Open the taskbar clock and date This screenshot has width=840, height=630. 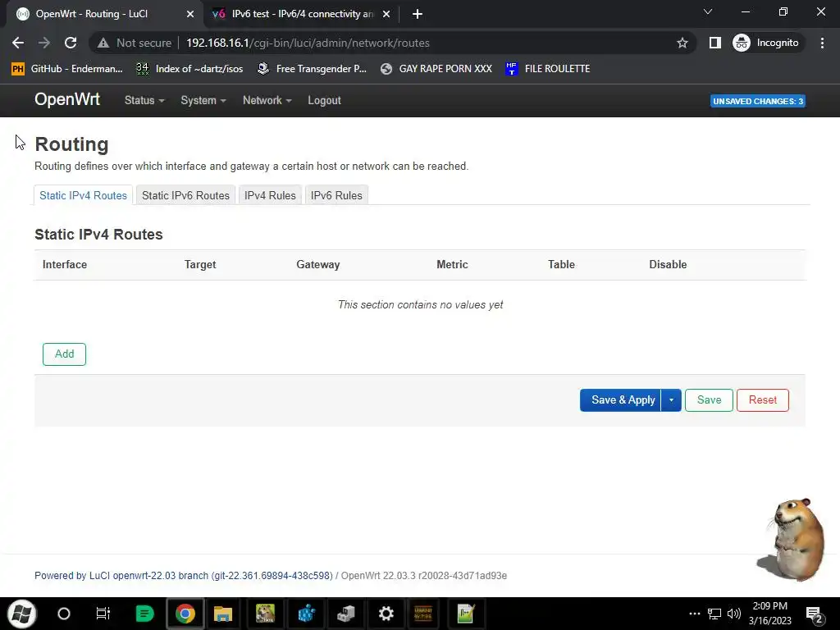click(x=769, y=614)
